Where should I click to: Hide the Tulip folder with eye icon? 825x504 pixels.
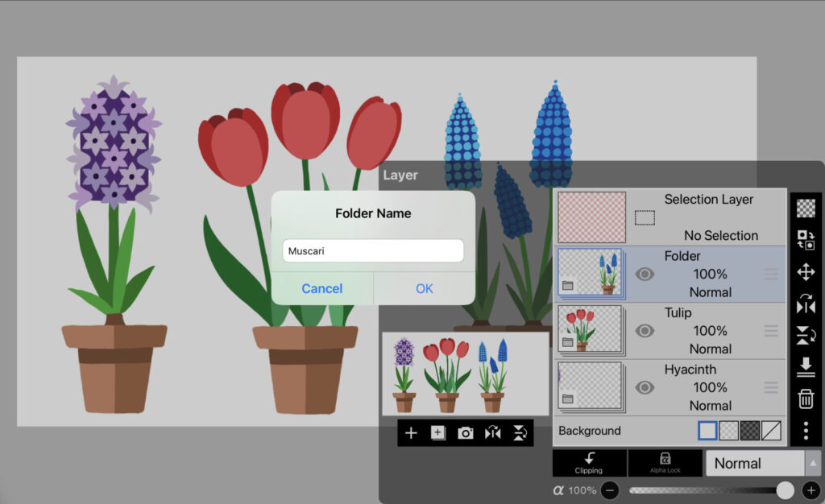645,331
